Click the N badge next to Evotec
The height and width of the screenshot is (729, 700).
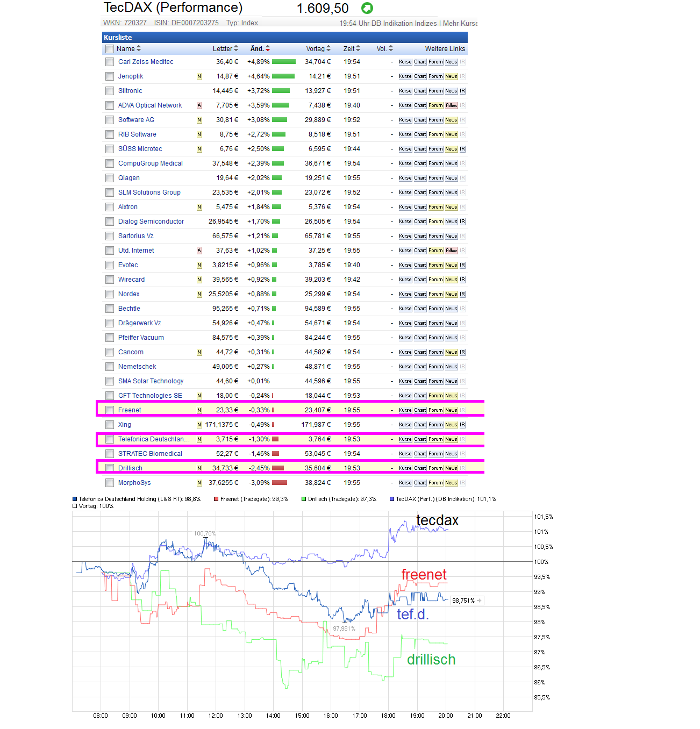pos(199,265)
